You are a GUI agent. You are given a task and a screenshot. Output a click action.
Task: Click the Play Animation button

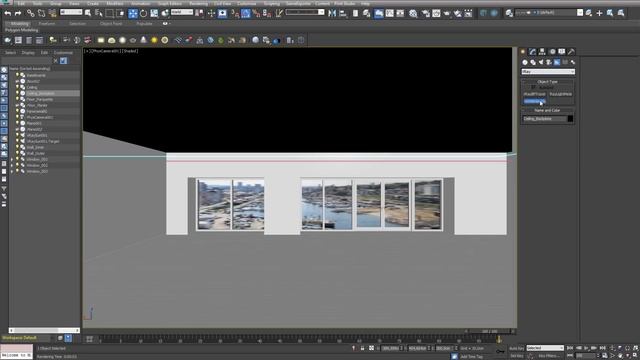(x=587, y=348)
